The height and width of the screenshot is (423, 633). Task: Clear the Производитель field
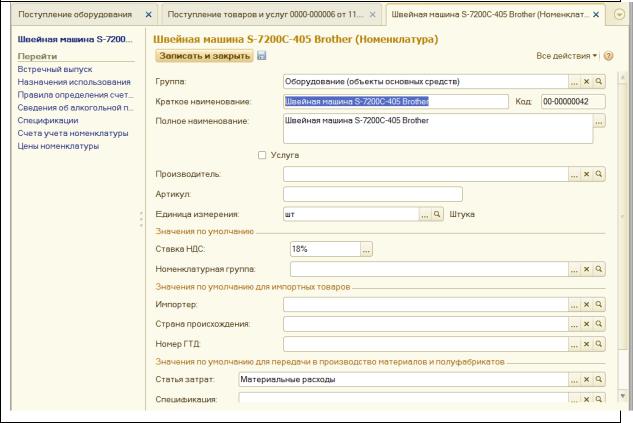coord(587,174)
